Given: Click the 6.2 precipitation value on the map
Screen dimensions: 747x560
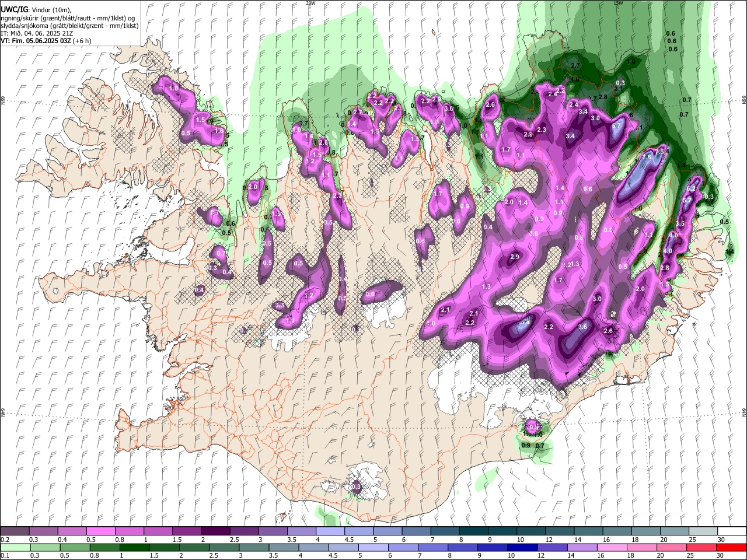Looking at the screenshot, I should click(x=690, y=189).
